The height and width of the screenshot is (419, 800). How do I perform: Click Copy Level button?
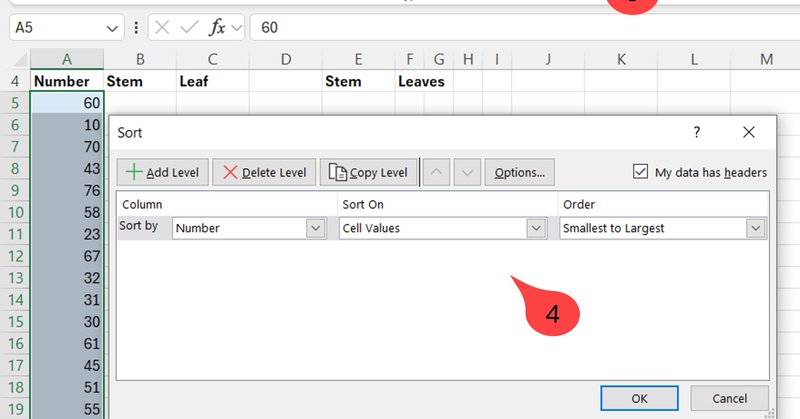368,172
